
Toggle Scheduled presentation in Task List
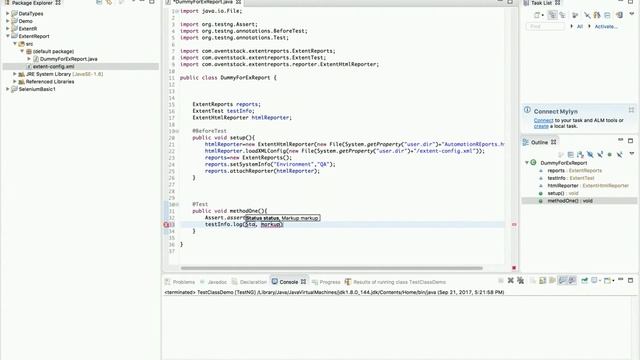click(x=562, y=15)
